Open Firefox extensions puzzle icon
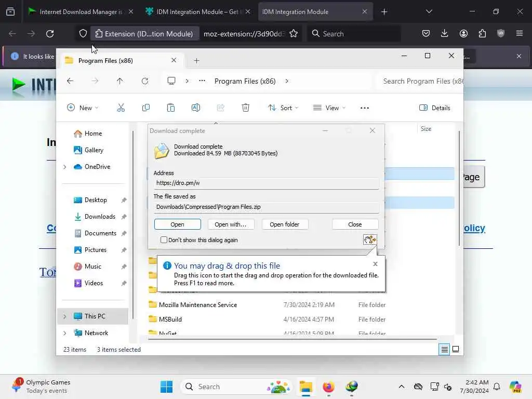The height and width of the screenshot is (399, 532). coord(482,33)
